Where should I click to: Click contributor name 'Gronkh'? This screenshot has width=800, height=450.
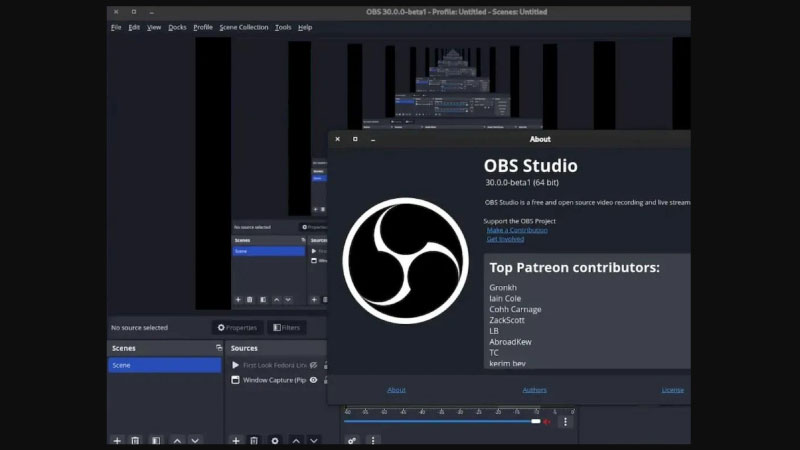[503, 287]
